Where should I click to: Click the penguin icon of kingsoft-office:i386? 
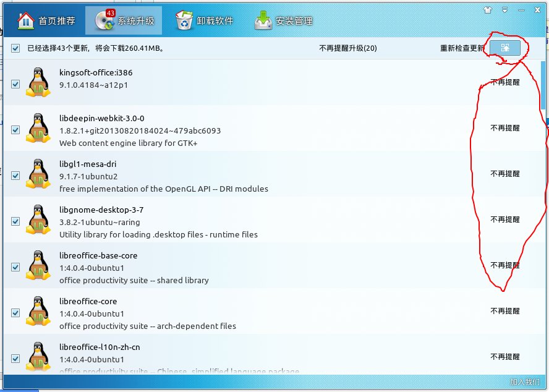[x=38, y=82]
